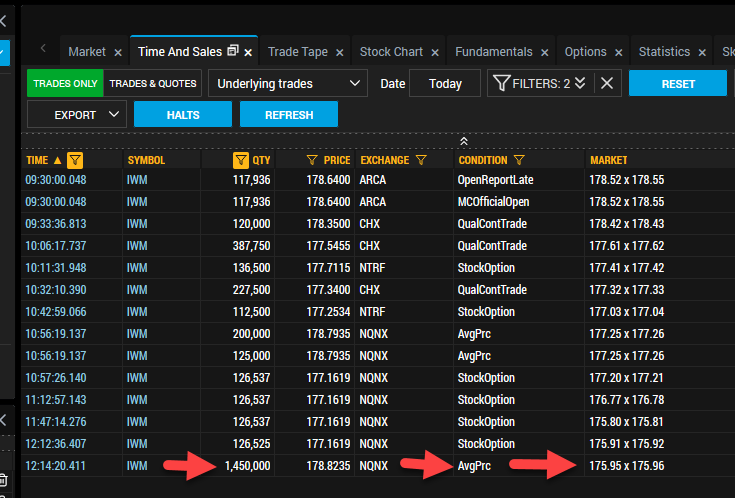The height and width of the screenshot is (498, 735).
Task: Open the TIME column filter icon
Action: coord(75,160)
